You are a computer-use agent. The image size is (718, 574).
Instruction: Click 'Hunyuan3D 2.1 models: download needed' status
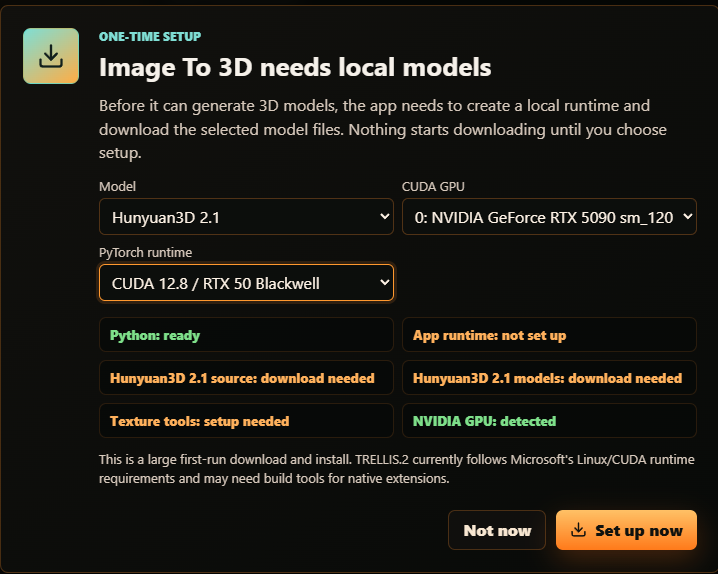(x=549, y=378)
